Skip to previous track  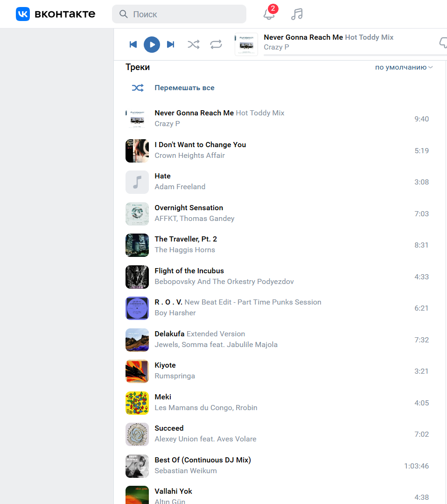[133, 44]
